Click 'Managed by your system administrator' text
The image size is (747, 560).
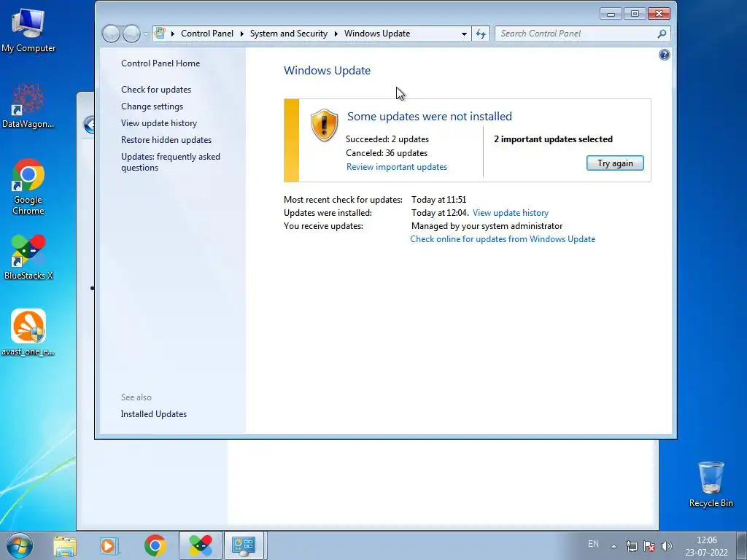coord(487,226)
